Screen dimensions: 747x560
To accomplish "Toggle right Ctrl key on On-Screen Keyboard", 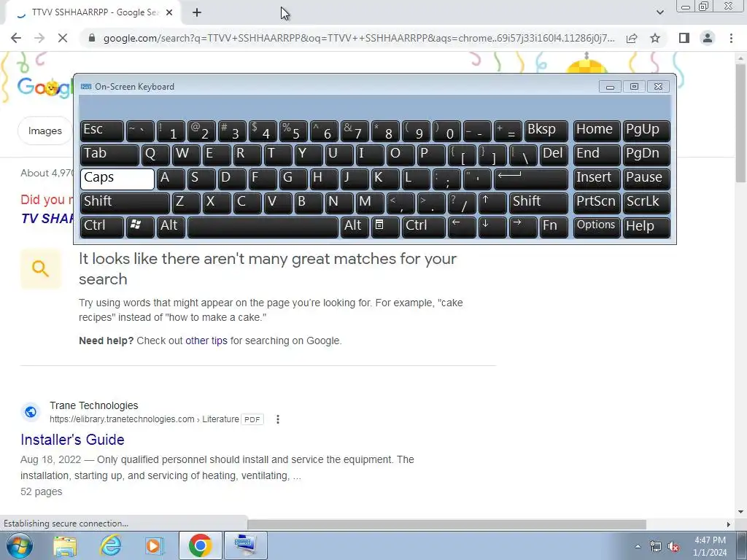I will tap(424, 227).
